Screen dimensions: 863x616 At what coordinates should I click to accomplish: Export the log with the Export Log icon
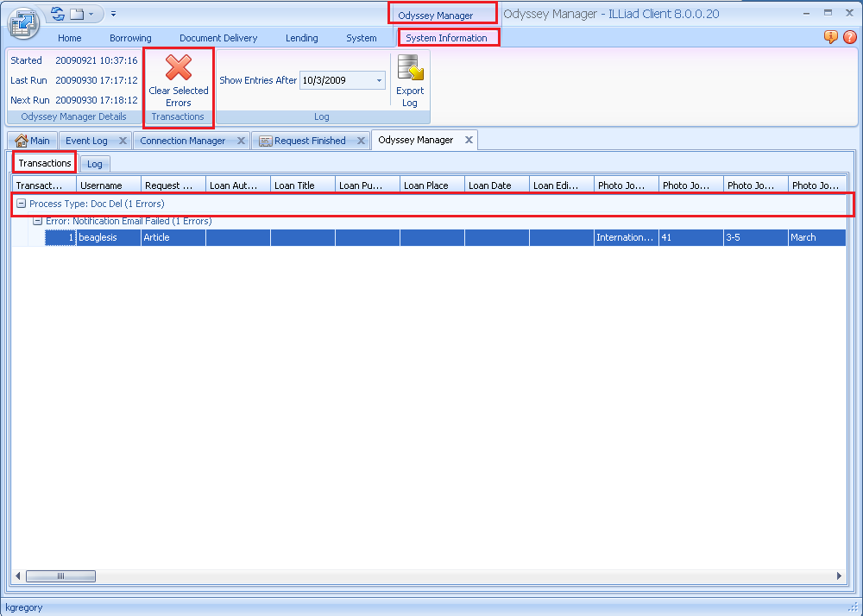(x=409, y=69)
